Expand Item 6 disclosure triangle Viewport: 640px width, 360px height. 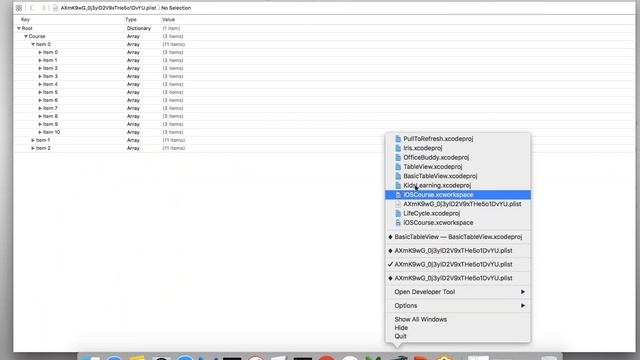click(40, 100)
